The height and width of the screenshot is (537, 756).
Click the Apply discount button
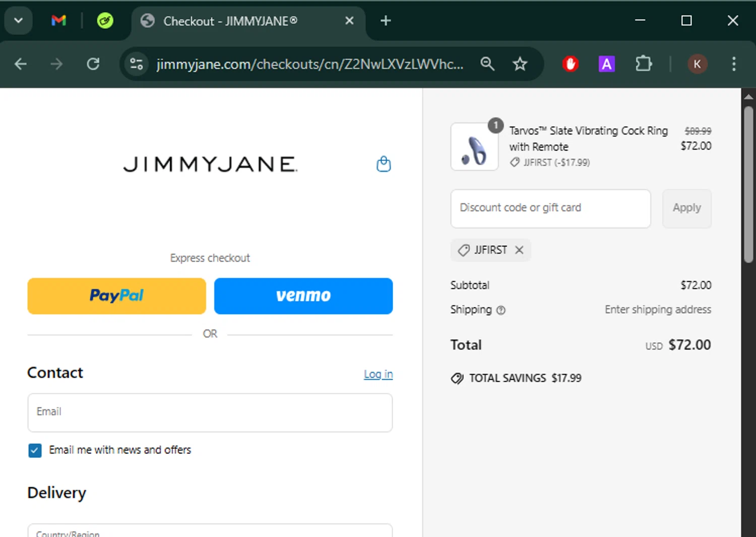[686, 209]
